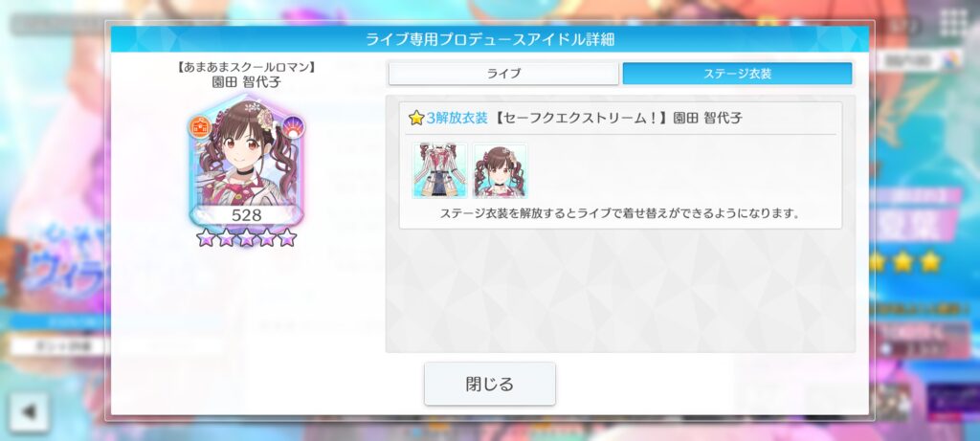Click the yellow star before 3解放衣装
Image resolution: width=980 pixels, height=441 pixels.
click(417, 118)
